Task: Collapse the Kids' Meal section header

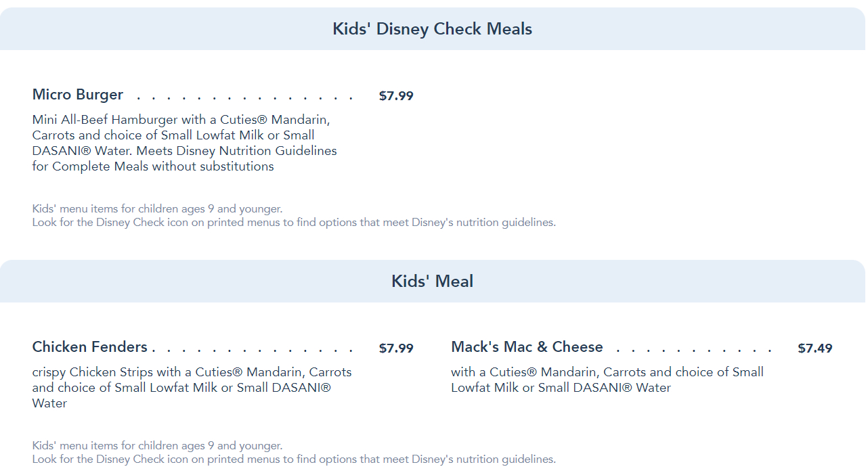Action: 432,282
